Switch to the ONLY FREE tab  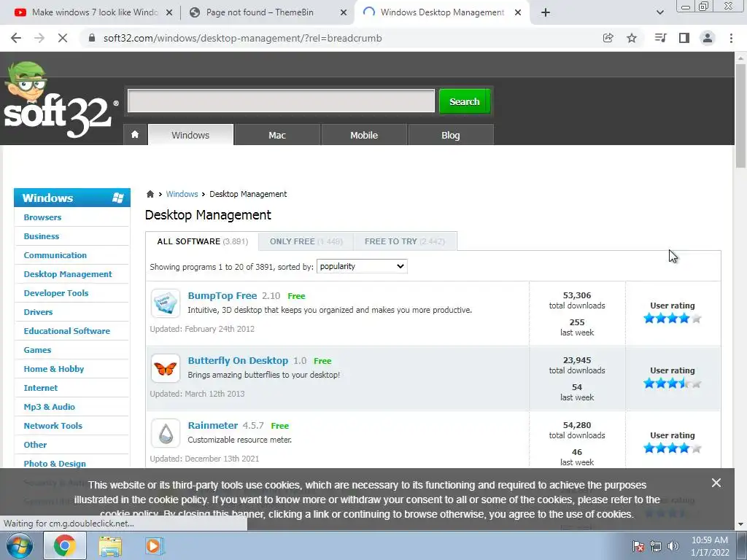point(306,241)
